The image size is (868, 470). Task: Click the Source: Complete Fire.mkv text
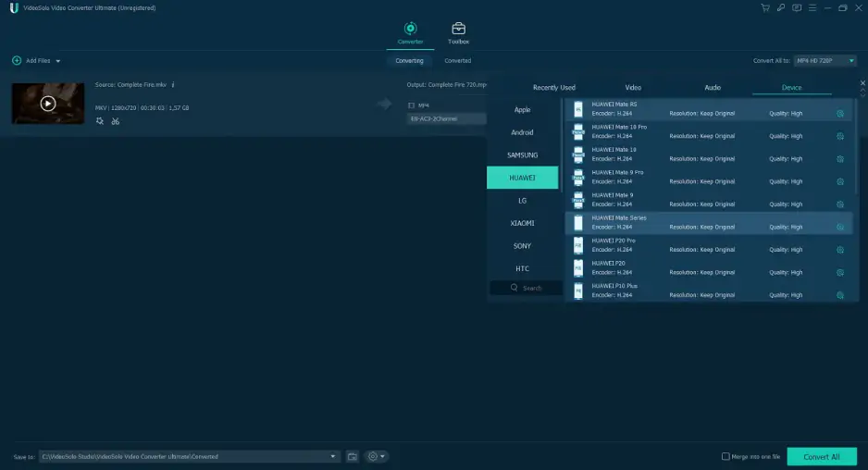coord(130,85)
